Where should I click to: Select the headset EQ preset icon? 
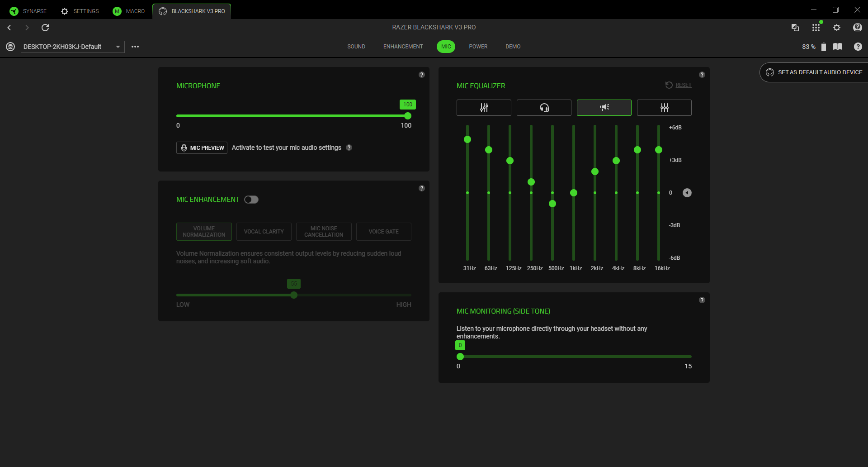pos(544,108)
